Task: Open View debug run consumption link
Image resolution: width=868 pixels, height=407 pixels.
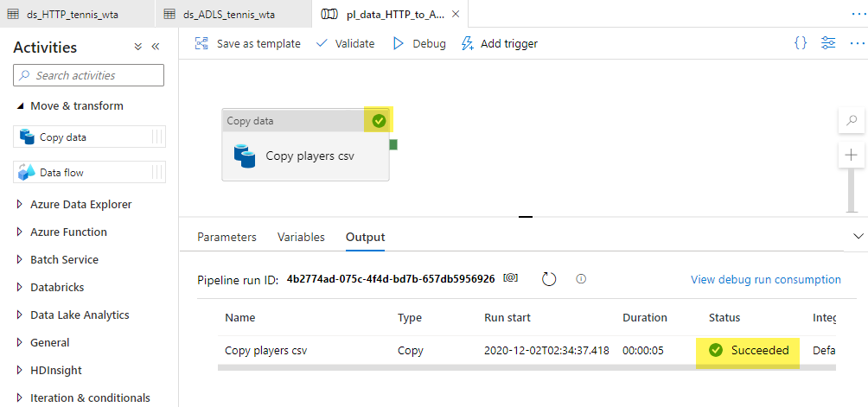Action: click(765, 279)
